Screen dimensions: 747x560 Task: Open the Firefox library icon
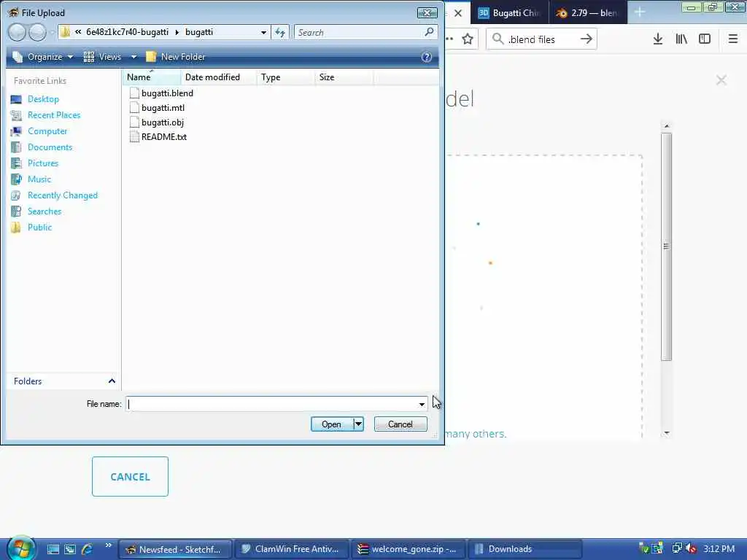pyautogui.click(x=681, y=39)
